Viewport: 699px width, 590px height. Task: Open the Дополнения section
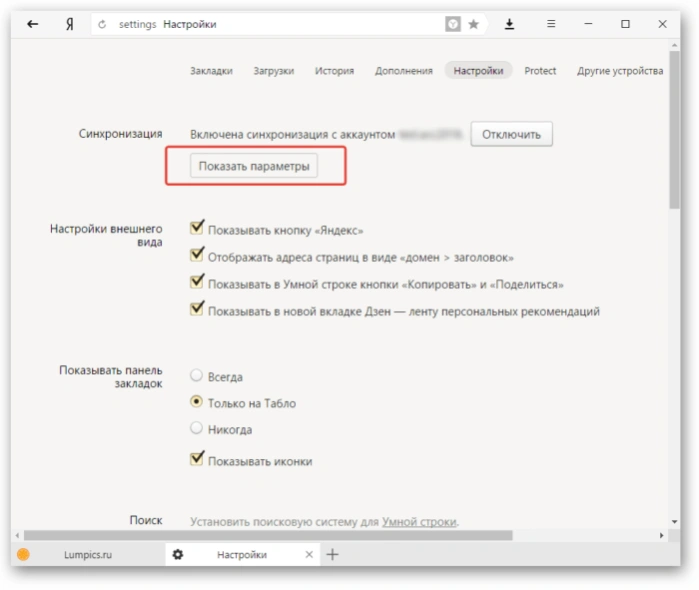click(x=403, y=70)
